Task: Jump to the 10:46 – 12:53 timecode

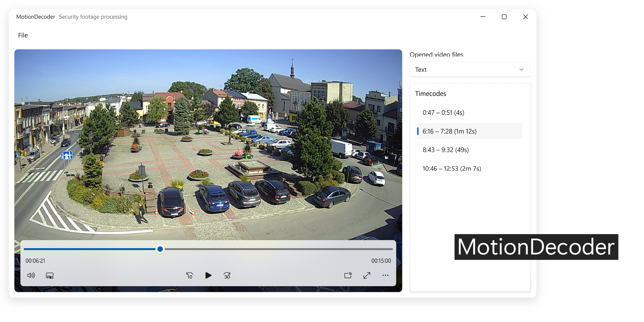Action: tap(452, 168)
